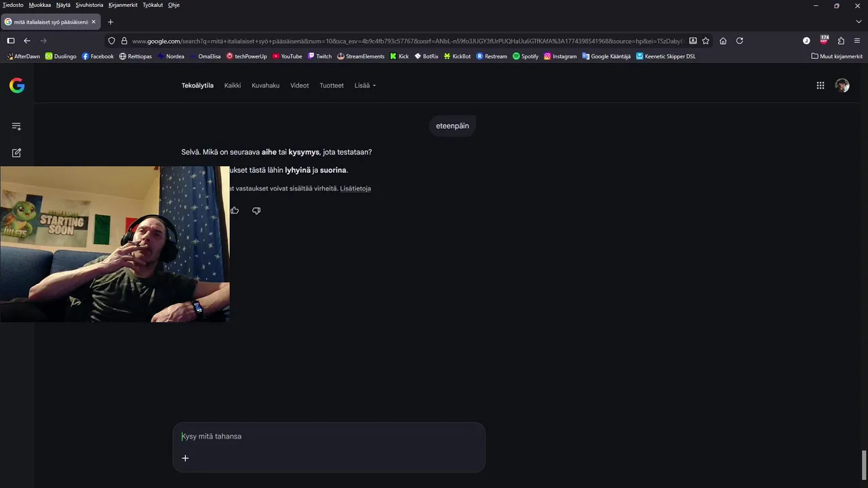Viewport: 868px width, 488px height.
Task: Open the Sivuhistoria menu
Action: [x=90, y=5]
